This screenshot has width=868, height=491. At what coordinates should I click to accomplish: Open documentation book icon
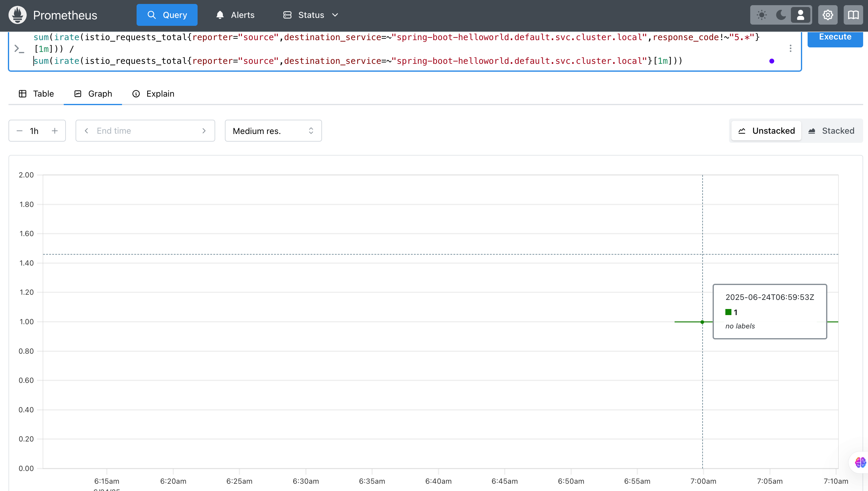tap(853, 15)
